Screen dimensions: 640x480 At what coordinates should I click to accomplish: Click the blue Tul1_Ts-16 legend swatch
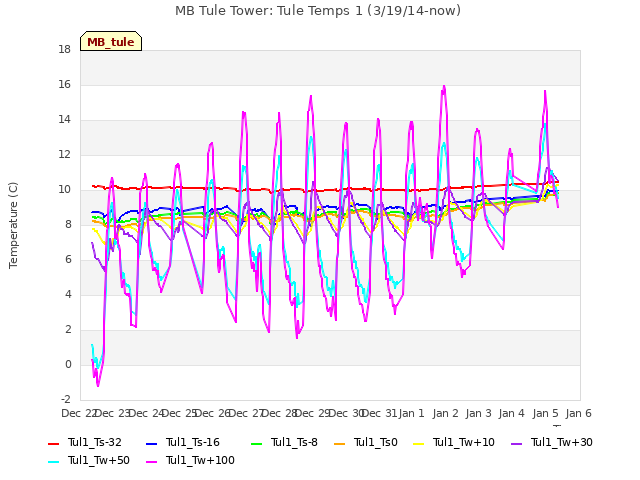pyautogui.click(x=151, y=444)
